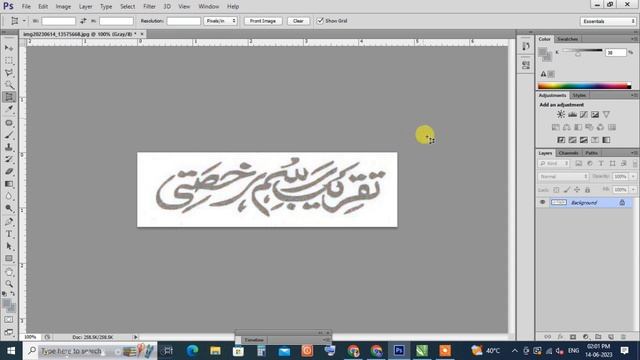The width and height of the screenshot is (640, 360).
Task: Select the Hand tool
Action: click(x=9, y=272)
